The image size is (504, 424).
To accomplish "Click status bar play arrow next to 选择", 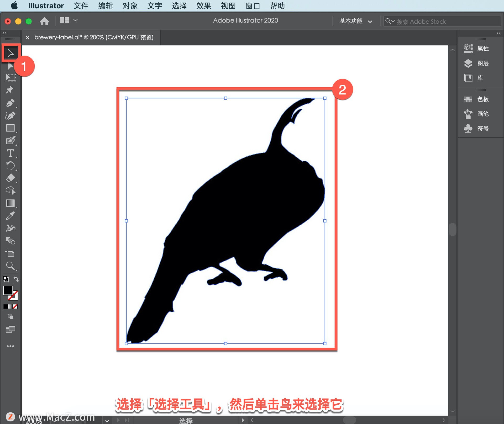I will 243,420.
